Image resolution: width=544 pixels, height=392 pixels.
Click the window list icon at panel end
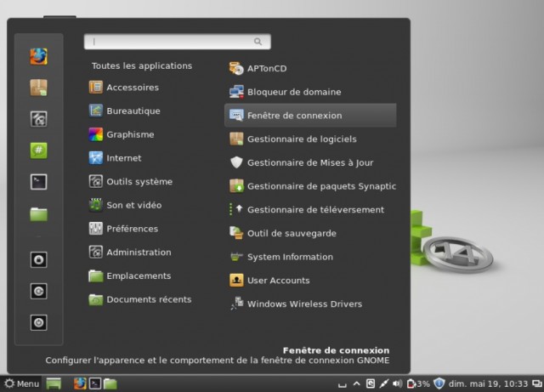click(537, 383)
